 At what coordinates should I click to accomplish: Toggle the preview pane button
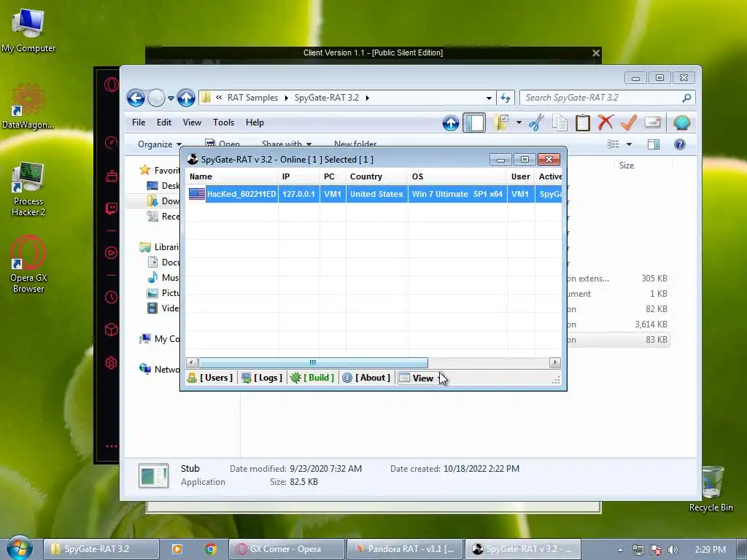654,144
